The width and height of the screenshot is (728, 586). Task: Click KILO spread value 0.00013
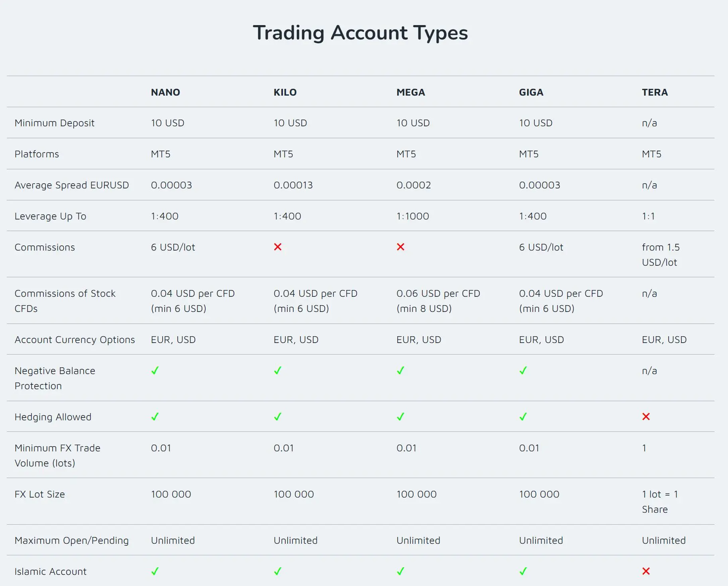[293, 185]
